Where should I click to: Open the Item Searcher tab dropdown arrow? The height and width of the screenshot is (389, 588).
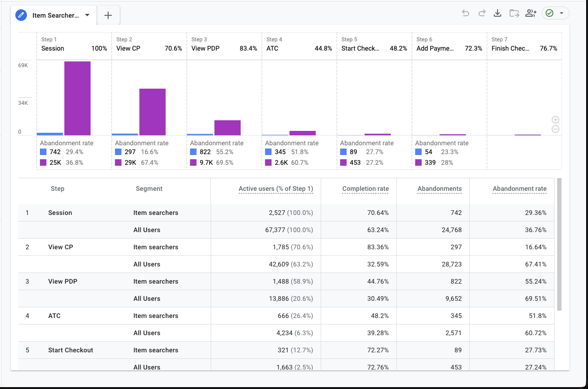tap(87, 15)
